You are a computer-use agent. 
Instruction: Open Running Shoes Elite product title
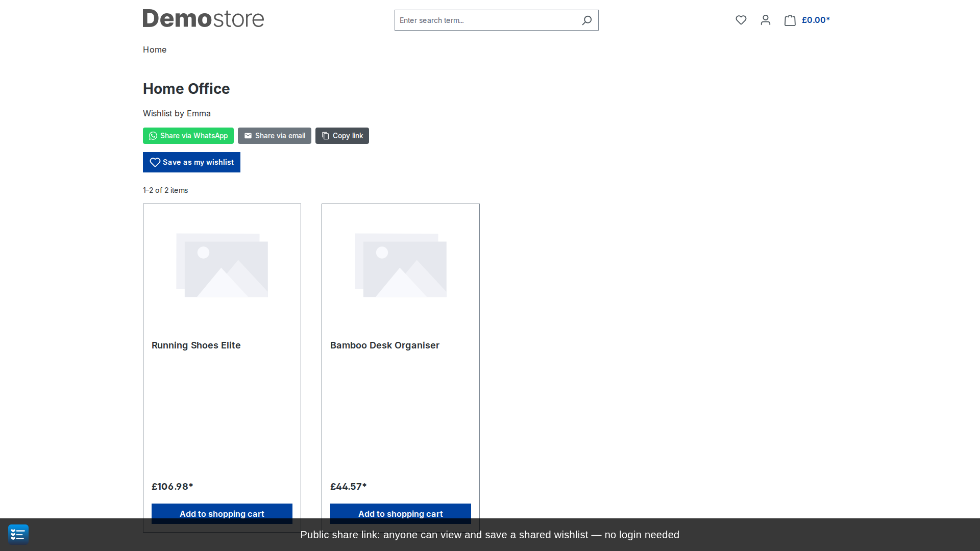[196, 345]
